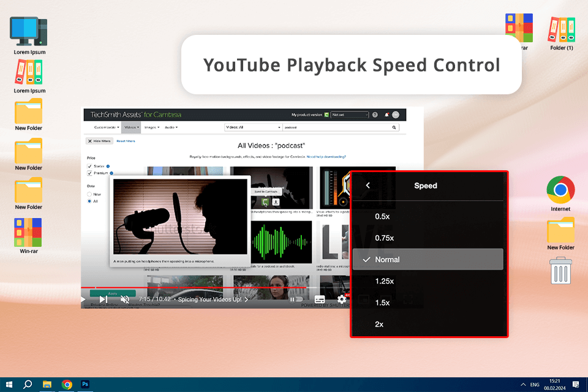Seek on the red video progress bar
Screen dimensions: 588x392
tap(194, 287)
